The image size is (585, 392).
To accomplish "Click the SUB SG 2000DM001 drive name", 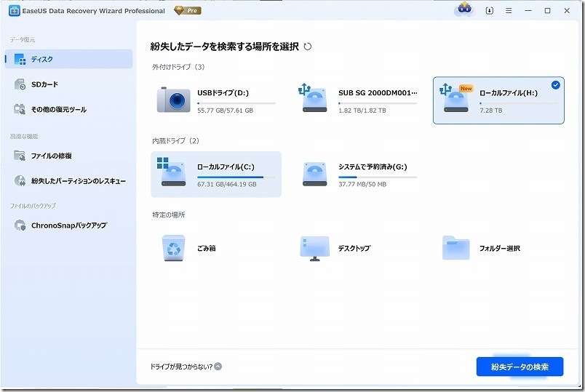I will click(378, 93).
